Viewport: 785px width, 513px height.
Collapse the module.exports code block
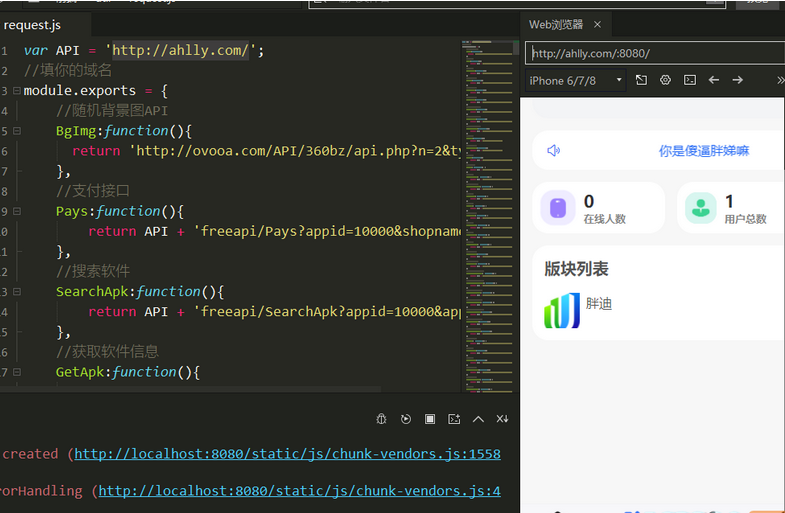(x=16, y=91)
